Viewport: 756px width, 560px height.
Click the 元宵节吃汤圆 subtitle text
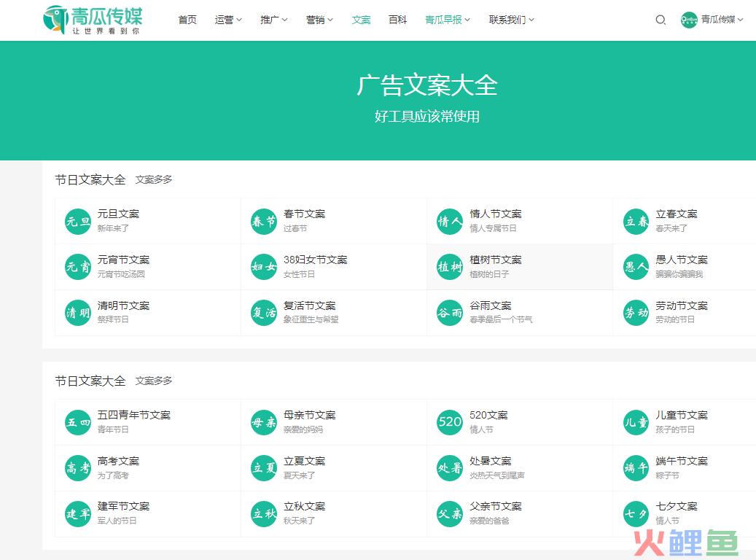pos(121,274)
